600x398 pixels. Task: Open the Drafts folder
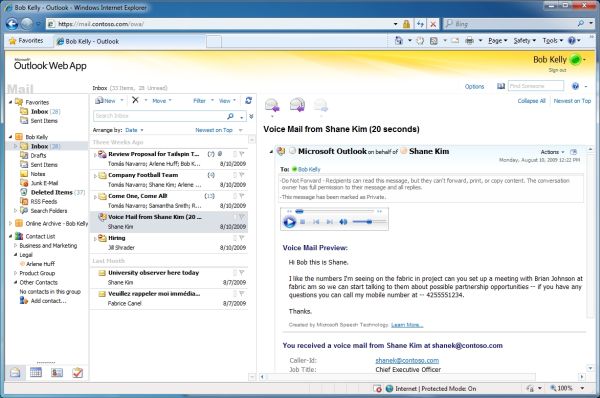pos(38,155)
